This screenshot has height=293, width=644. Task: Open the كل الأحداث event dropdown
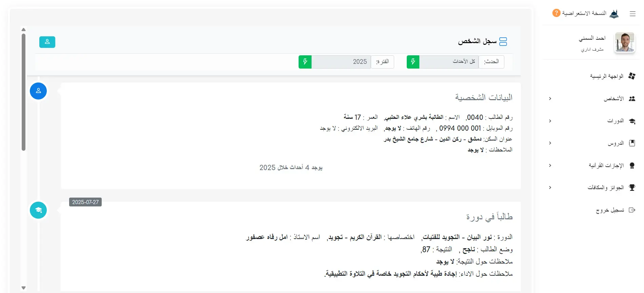tap(449, 62)
